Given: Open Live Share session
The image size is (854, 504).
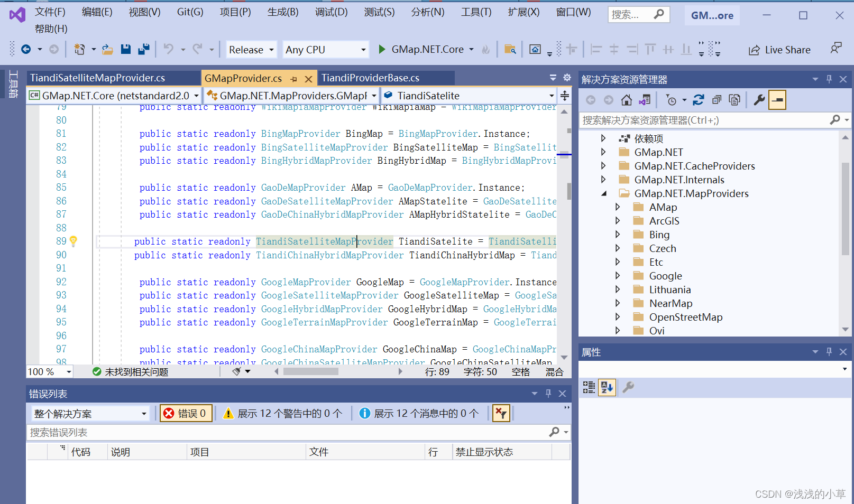Looking at the screenshot, I should [779, 50].
